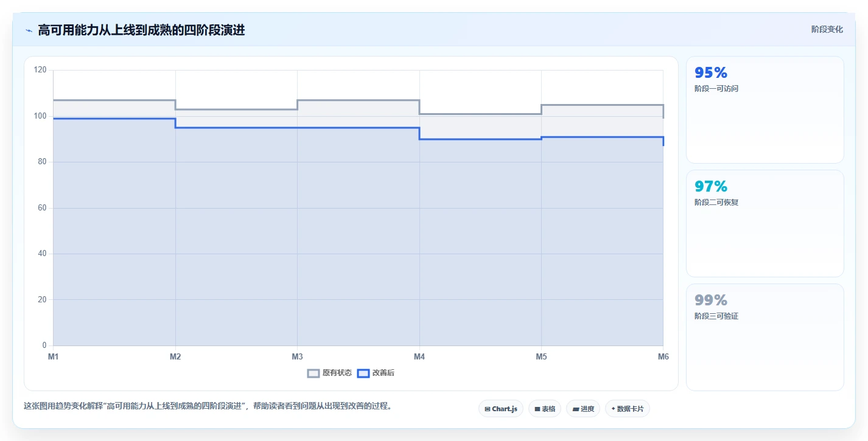This screenshot has width=868, height=441.
Task: Select the 数据卡片 tag chip
Action: [x=628, y=409]
